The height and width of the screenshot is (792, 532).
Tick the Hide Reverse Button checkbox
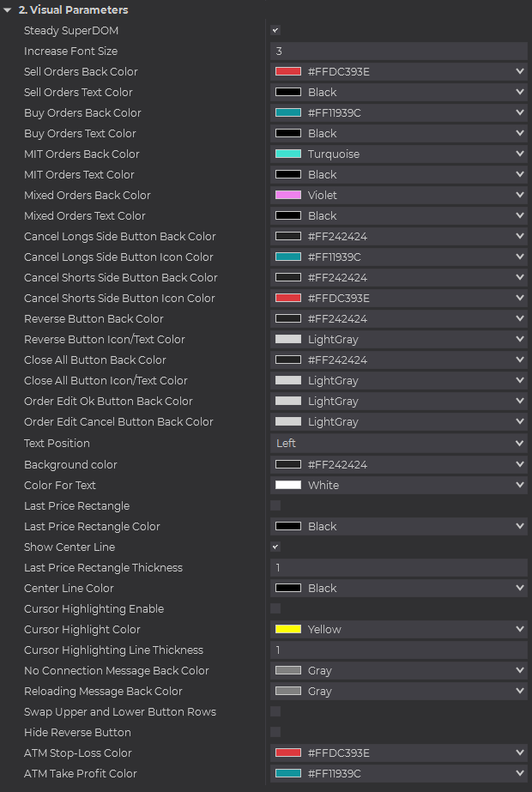click(275, 732)
